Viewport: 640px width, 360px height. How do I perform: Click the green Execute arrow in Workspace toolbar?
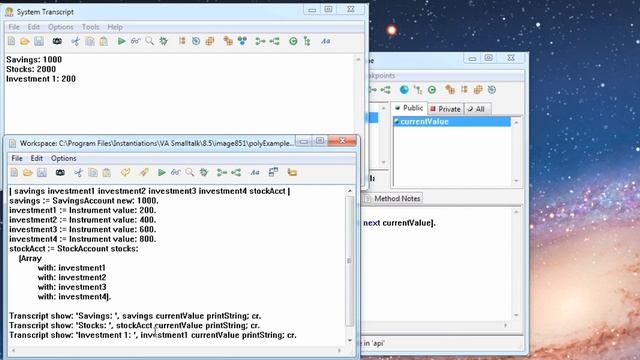[x=162, y=173]
